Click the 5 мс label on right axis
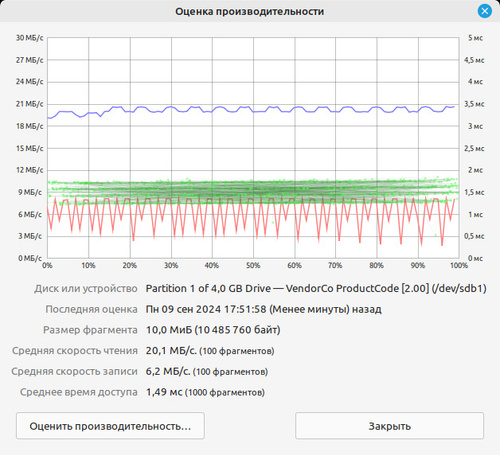This screenshot has height=455, width=500. (x=475, y=38)
